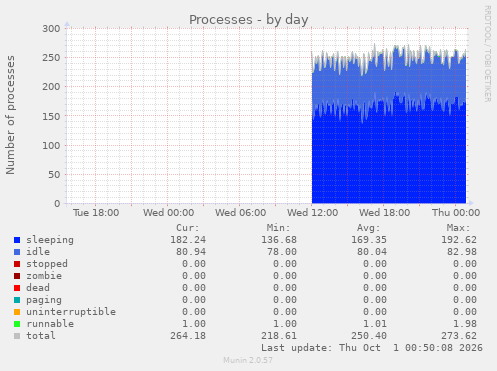Click the 'Munin 2.0.57' version footer
The height and width of the screenshot is (371, 497).
248,361
